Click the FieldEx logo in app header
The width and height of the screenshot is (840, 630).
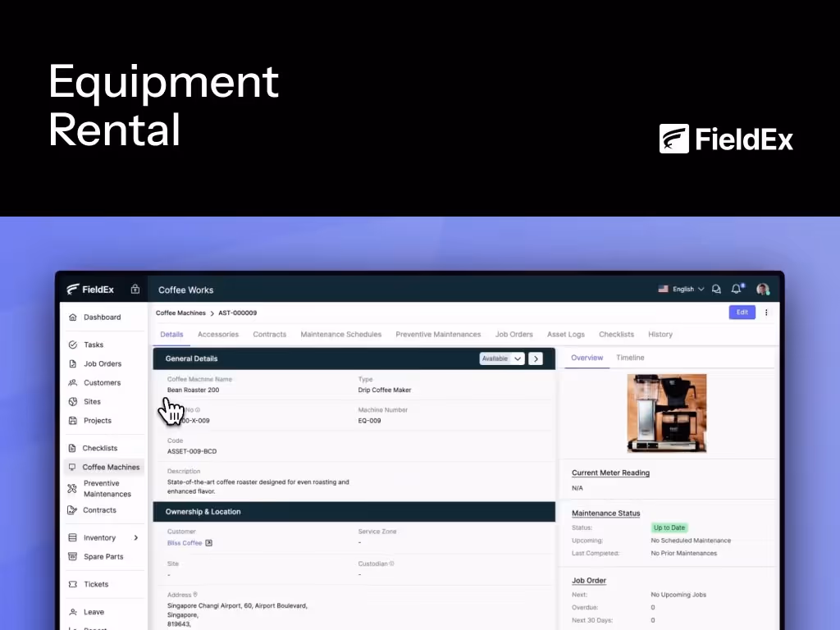coord(90,290)
